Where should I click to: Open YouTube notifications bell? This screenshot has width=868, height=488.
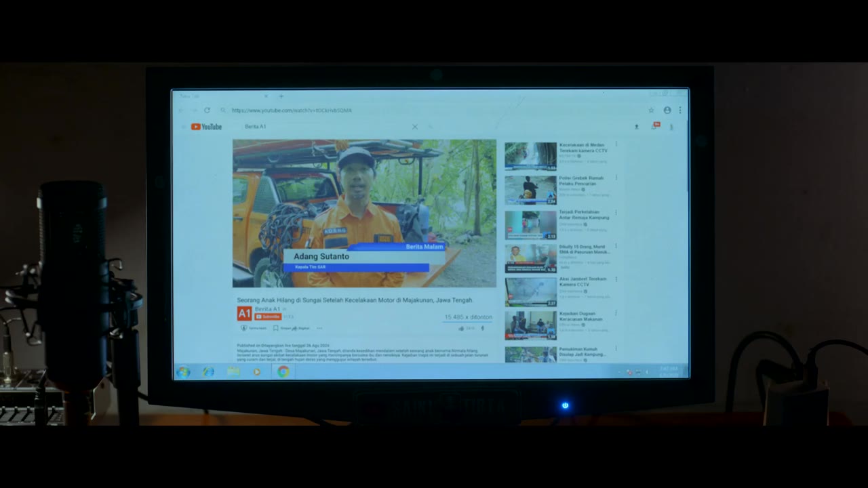[x=655, y=126]
